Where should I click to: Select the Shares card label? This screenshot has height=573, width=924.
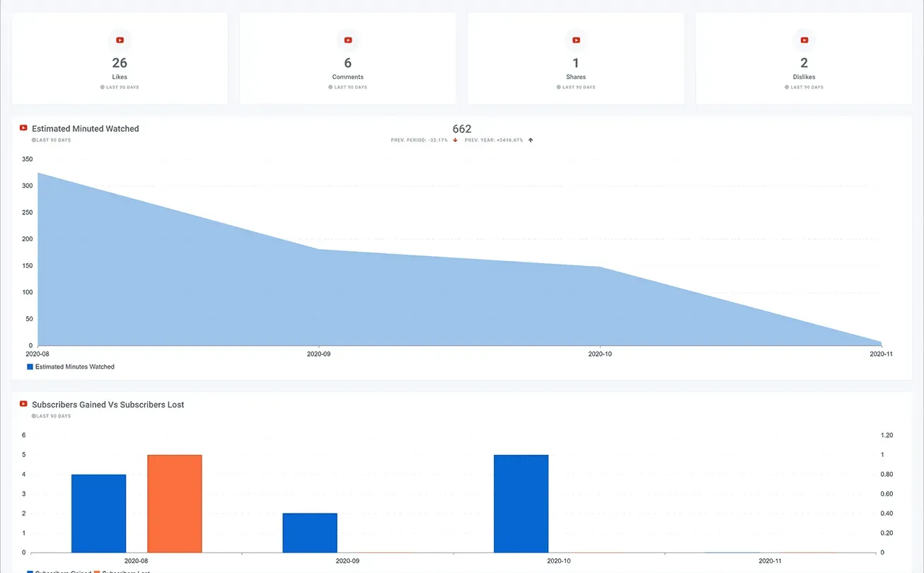pyautogui.click(x=576, y=77)
